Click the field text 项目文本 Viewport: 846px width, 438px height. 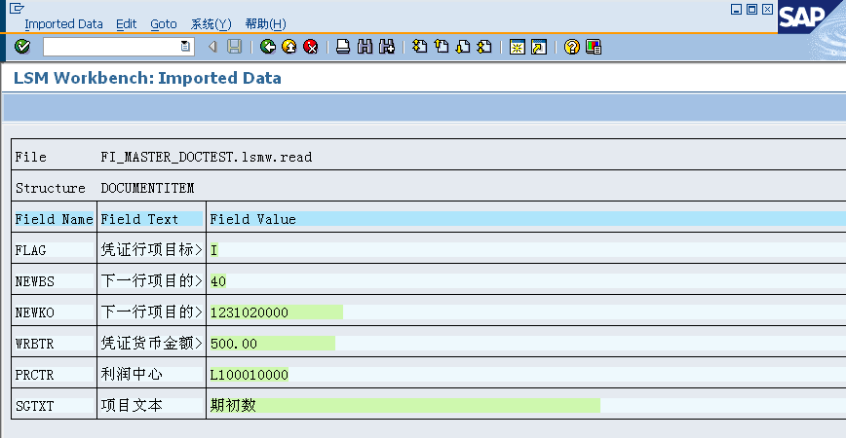pos(132,406)
